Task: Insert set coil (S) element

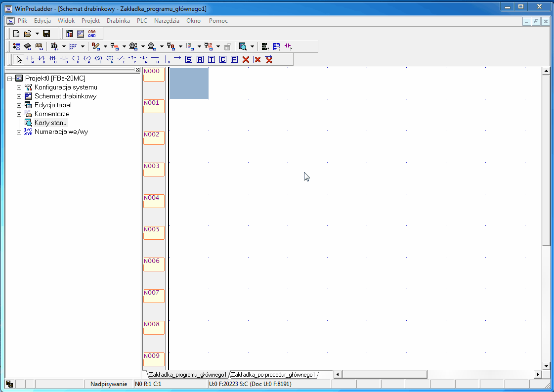Action: (x=98, y=59)
